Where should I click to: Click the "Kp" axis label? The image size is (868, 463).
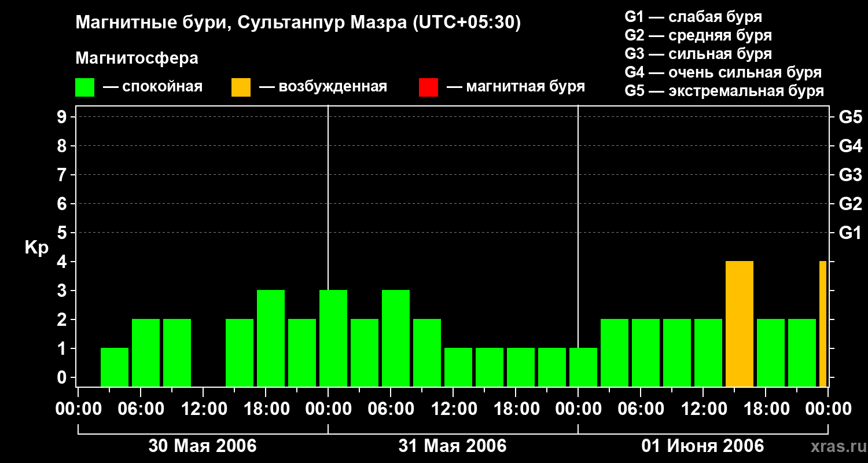click(x=37, y=247)
